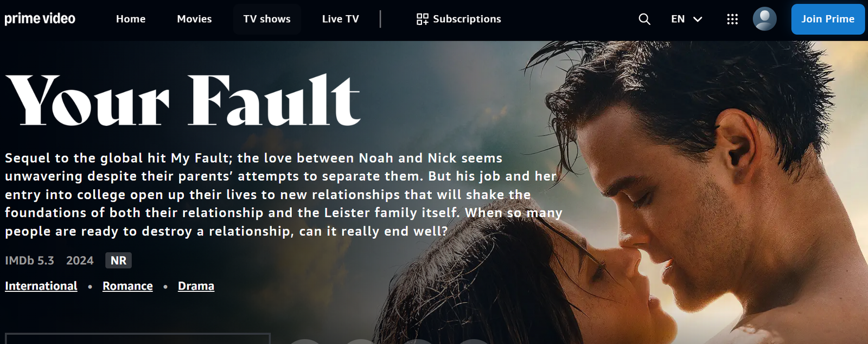Browse the International genre link
Screen dimensions: 868x344
(41, 286)
